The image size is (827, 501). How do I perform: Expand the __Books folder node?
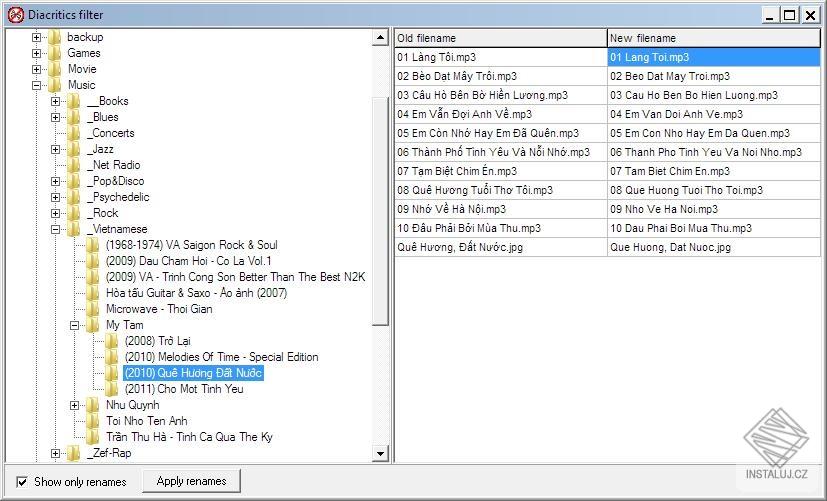pyautogui.click(x=55, y=101)
